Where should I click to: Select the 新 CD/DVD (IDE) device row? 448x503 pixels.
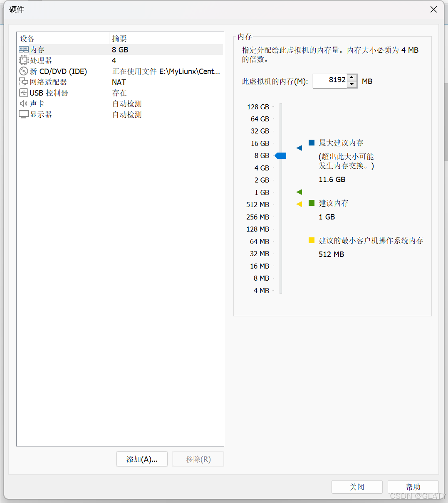(120, 71)
